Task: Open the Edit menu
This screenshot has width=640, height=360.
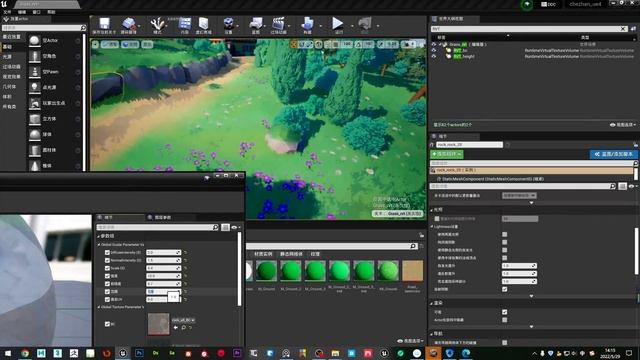Action: 22,12
